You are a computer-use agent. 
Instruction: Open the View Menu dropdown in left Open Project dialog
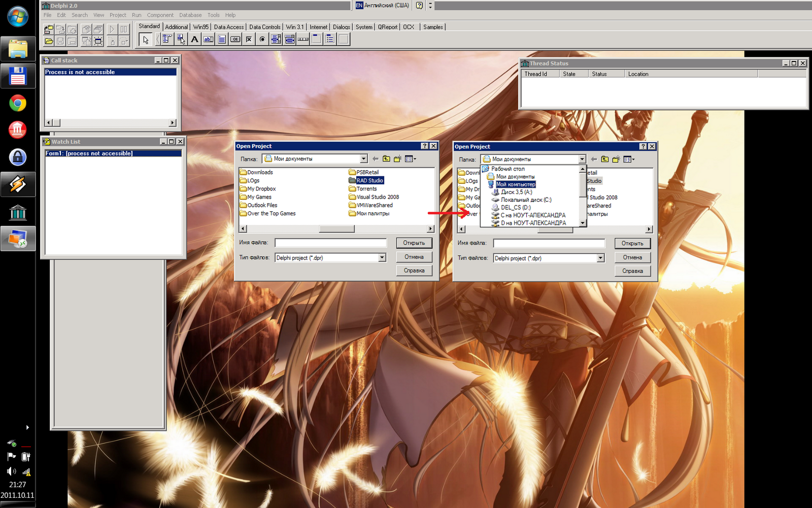tap(411, 159)
